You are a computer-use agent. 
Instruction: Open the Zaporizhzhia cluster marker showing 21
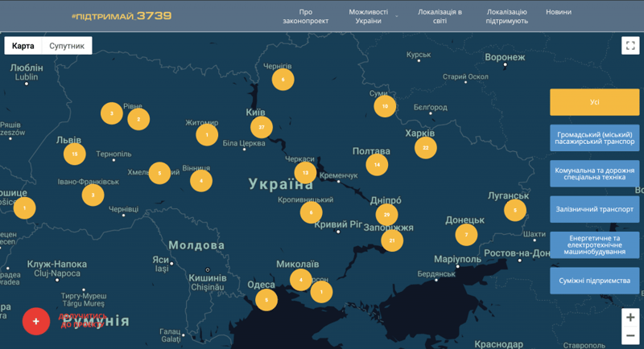click(392, 240)
